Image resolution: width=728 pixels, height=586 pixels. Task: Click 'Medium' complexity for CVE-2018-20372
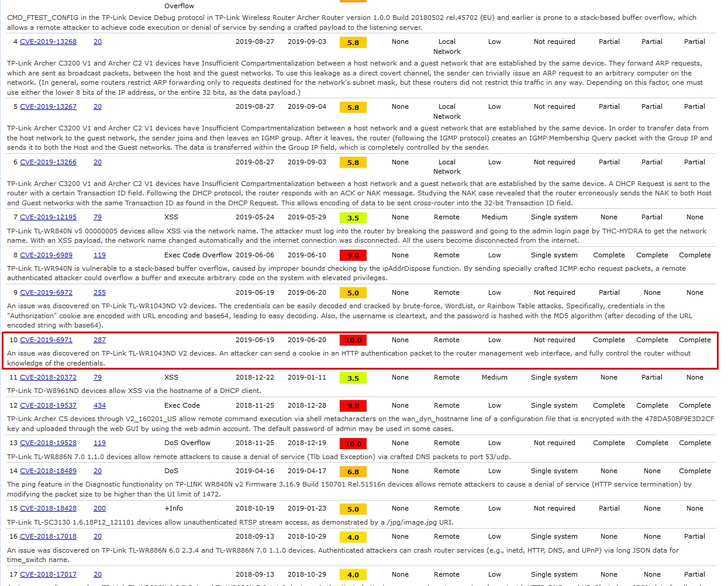pyautogui.click(x=495, y=377)
